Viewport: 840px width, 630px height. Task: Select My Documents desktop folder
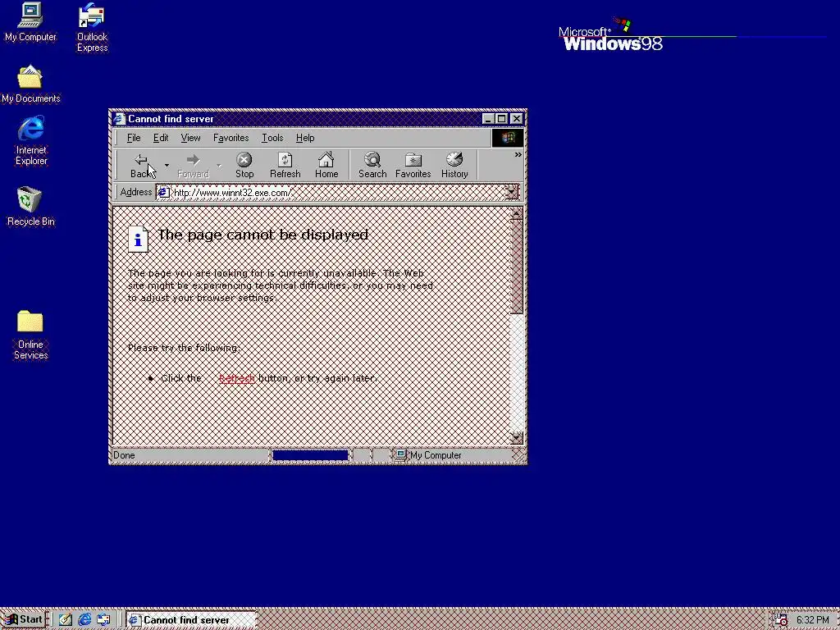pos(30,84)
